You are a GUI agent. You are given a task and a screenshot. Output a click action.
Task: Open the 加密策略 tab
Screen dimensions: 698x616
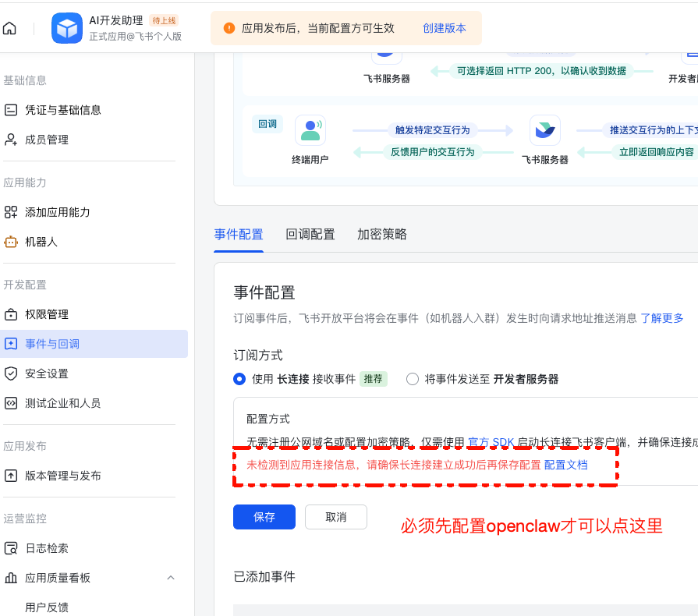[x=382, y=235]
